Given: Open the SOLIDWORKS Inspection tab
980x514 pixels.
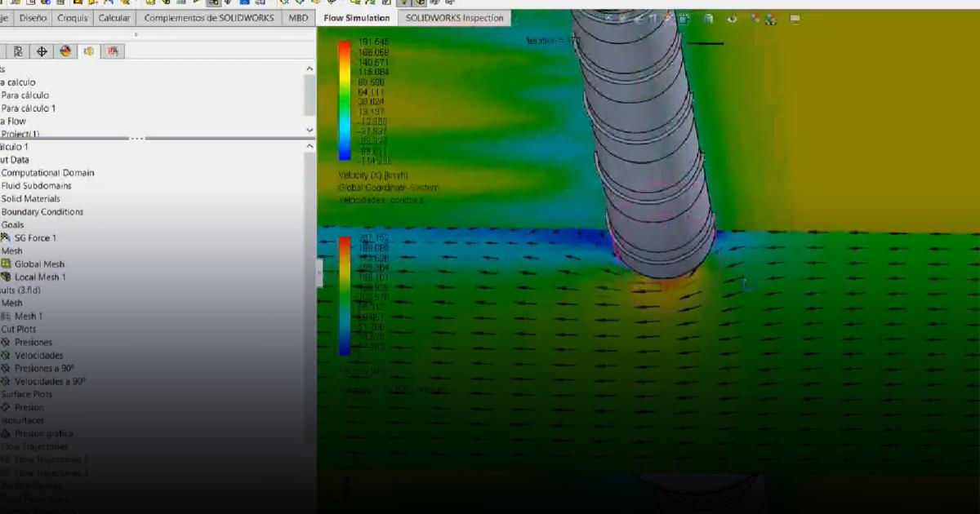Looking at the screenshot, I should click(x=455, y=17).
